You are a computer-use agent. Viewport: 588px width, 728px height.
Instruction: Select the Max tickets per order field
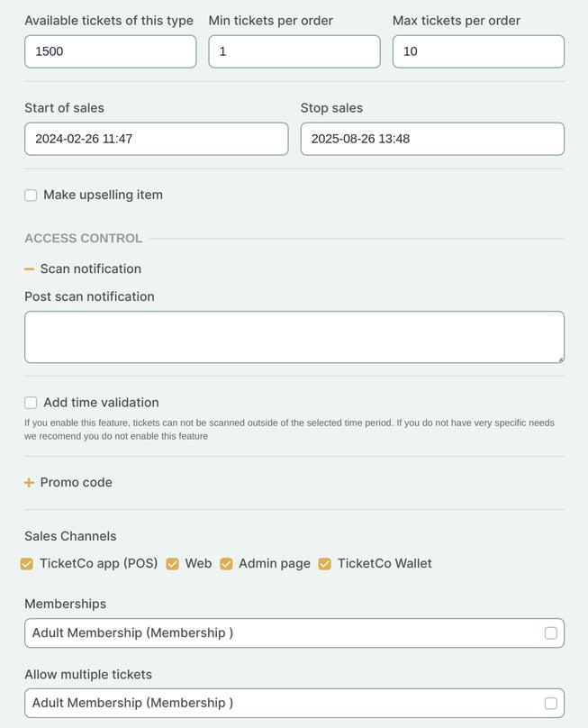[x=478, y=51]
